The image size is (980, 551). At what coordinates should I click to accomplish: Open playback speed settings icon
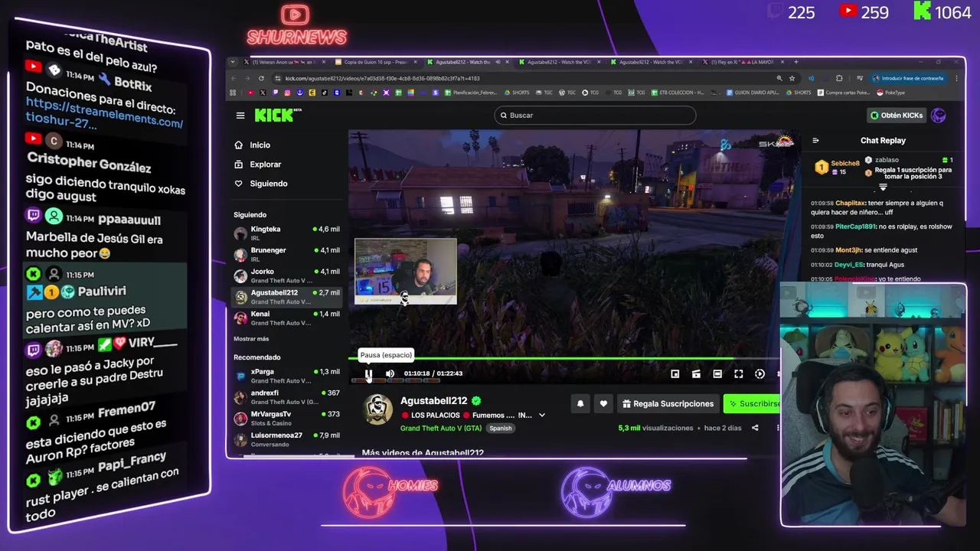[759, 373]
